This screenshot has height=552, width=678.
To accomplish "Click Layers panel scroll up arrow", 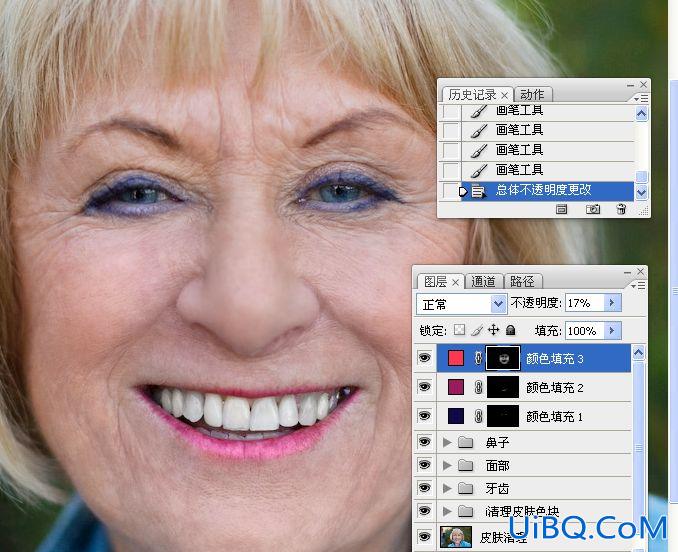I will tap(639, 353).
